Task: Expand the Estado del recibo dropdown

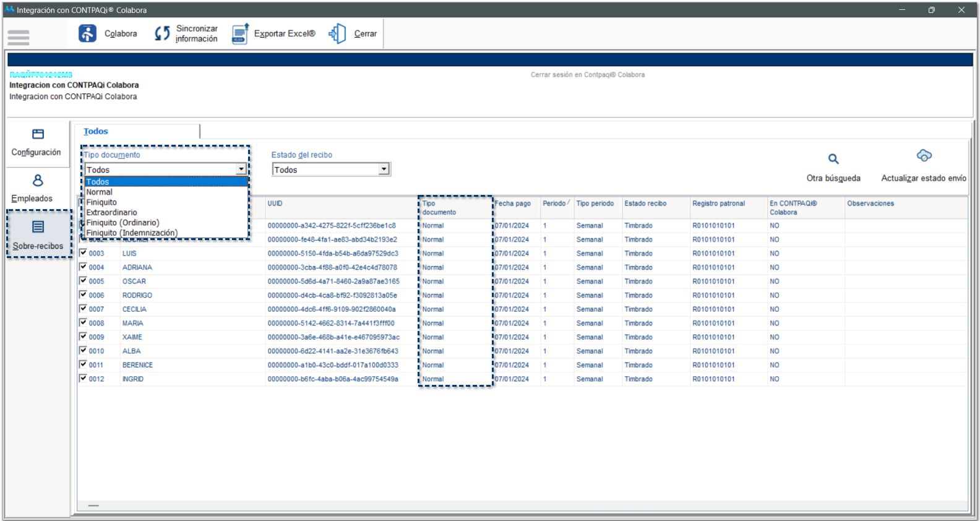Action: coord(384,170)
